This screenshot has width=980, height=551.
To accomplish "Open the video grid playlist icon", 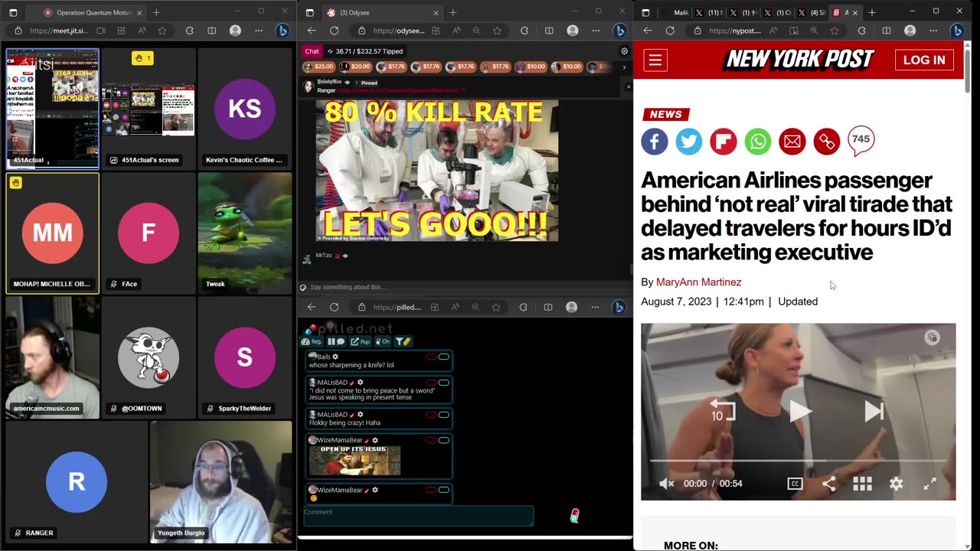I will 863,484.
